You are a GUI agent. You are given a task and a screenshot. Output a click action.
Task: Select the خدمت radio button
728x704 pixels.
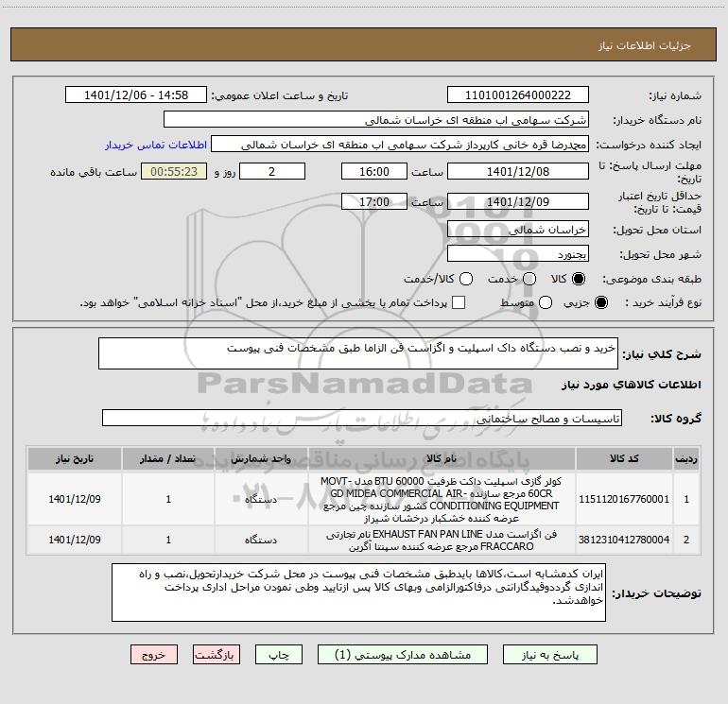click(x=529, y=279)
